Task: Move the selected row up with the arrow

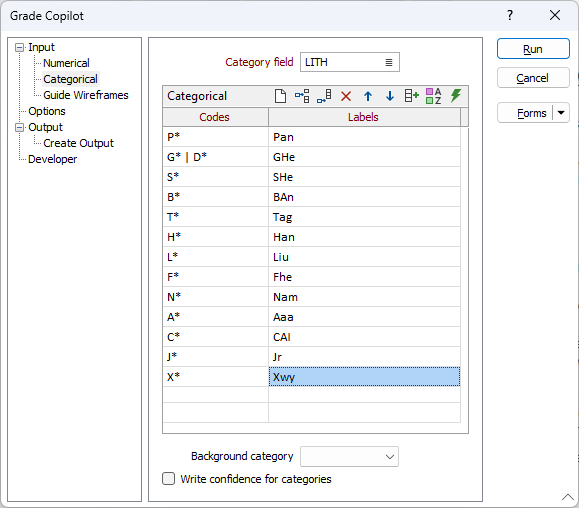Action: [368, 97]
